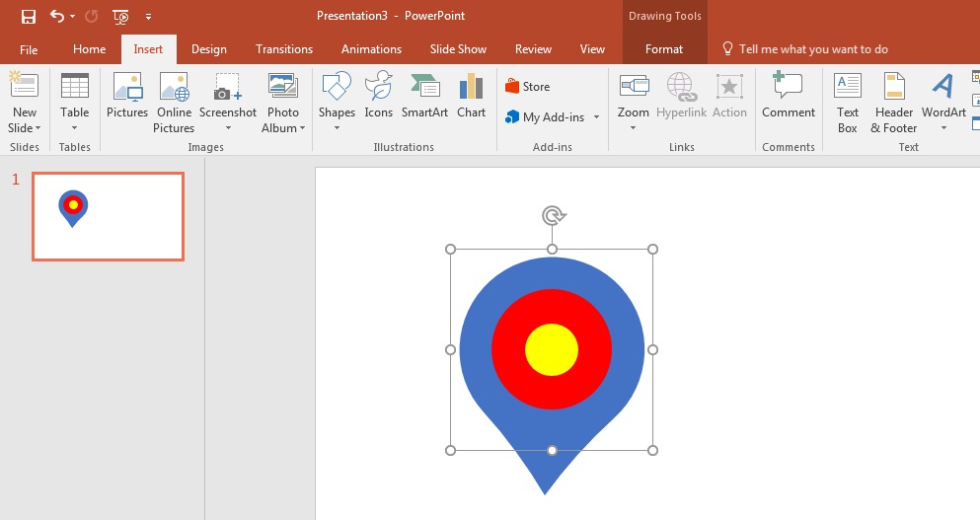Start slideshow from beginning icon
The height and width of the screenshot is (520, 980).
[x=120, y=17]
